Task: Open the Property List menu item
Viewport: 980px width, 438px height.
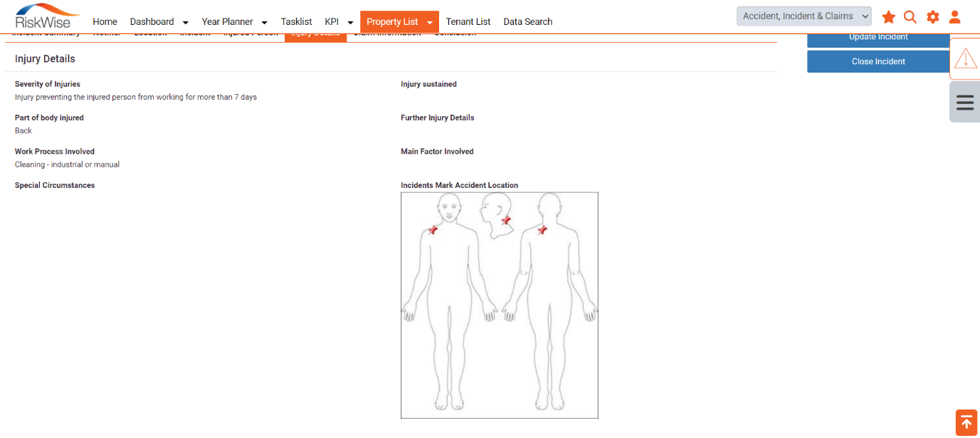Action: [x=392, y=21]
